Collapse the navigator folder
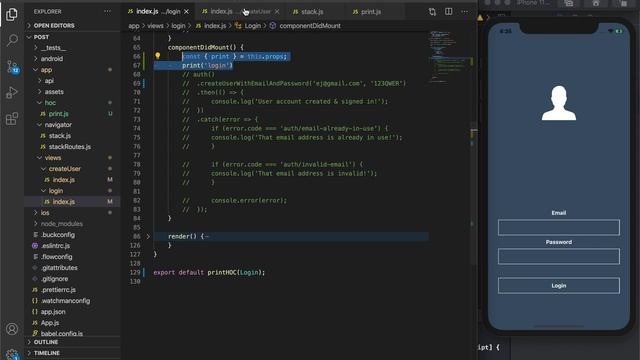The width and height of the screenshot is (640, 360). 58,125
